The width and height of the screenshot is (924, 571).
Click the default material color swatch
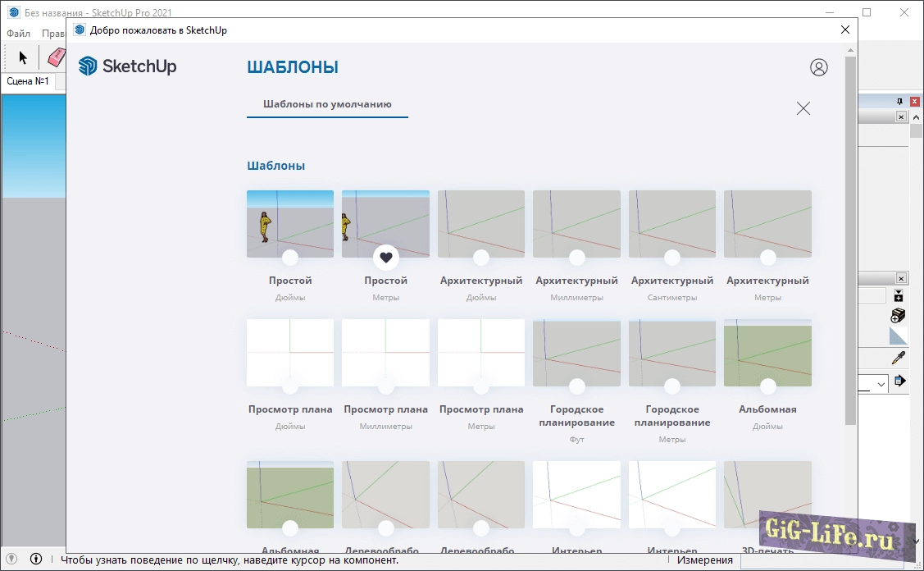pyautogui.click(x=899, y=336)
